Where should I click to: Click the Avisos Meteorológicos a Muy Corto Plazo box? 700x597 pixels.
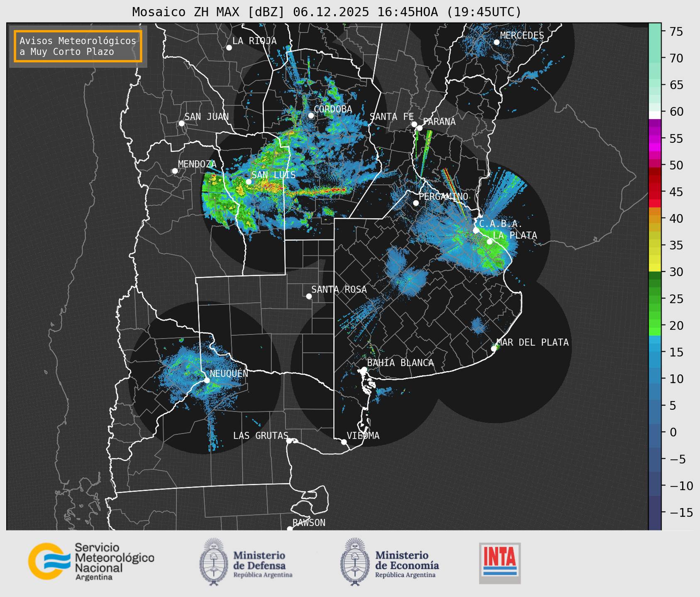tap(78, 46)
